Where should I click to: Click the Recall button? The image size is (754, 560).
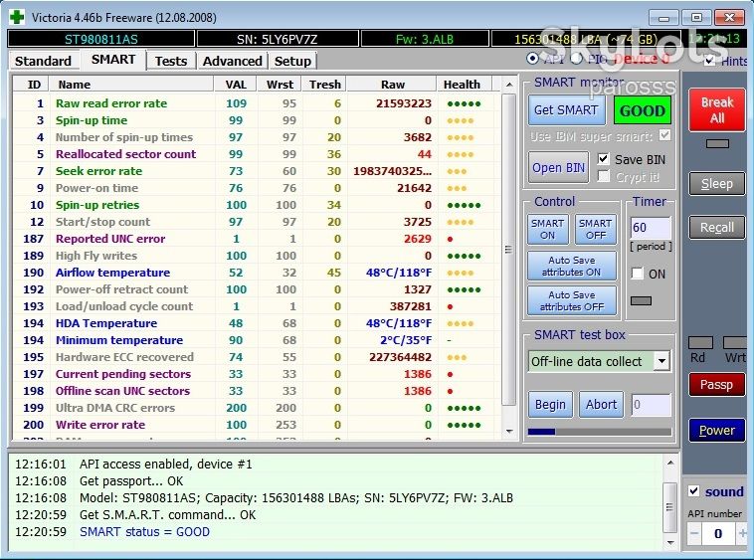(717, 228)
